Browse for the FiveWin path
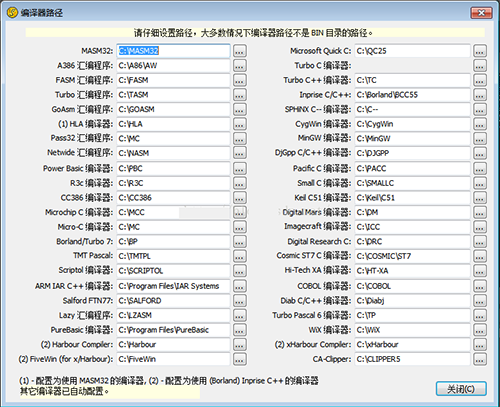500x407 pixels. tap(240, 359)
